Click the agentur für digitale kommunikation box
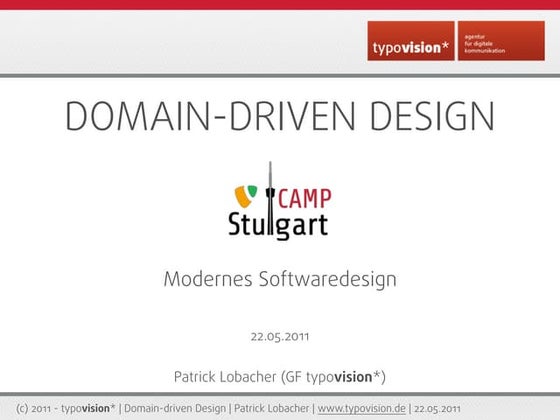Viewport: 560px width, 420px height. [x=501, y=41]
